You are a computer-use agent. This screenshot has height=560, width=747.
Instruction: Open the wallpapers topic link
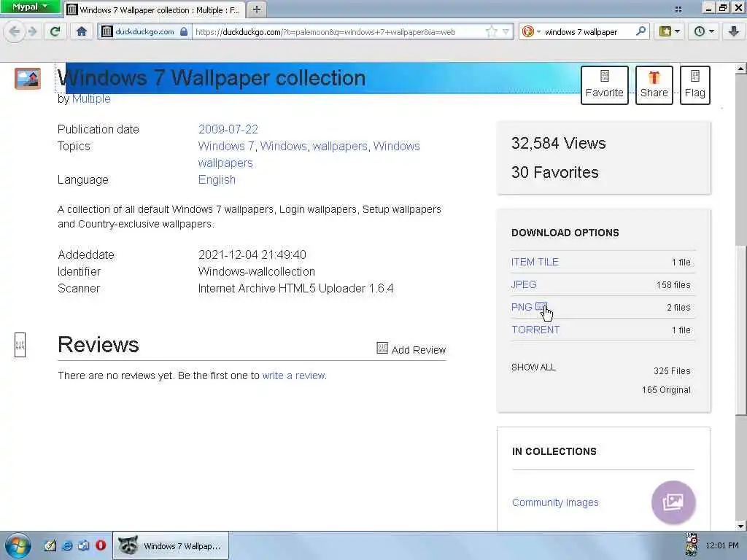pos(340,146)
